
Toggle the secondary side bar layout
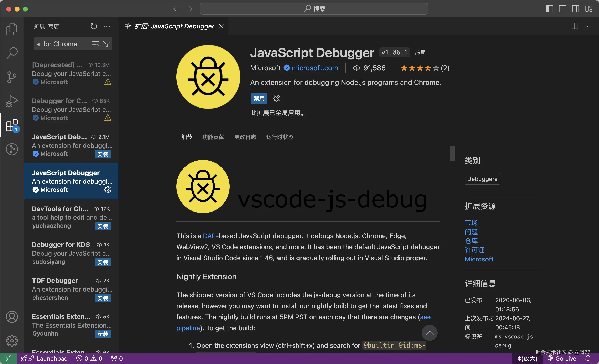(x=575, y=9)
